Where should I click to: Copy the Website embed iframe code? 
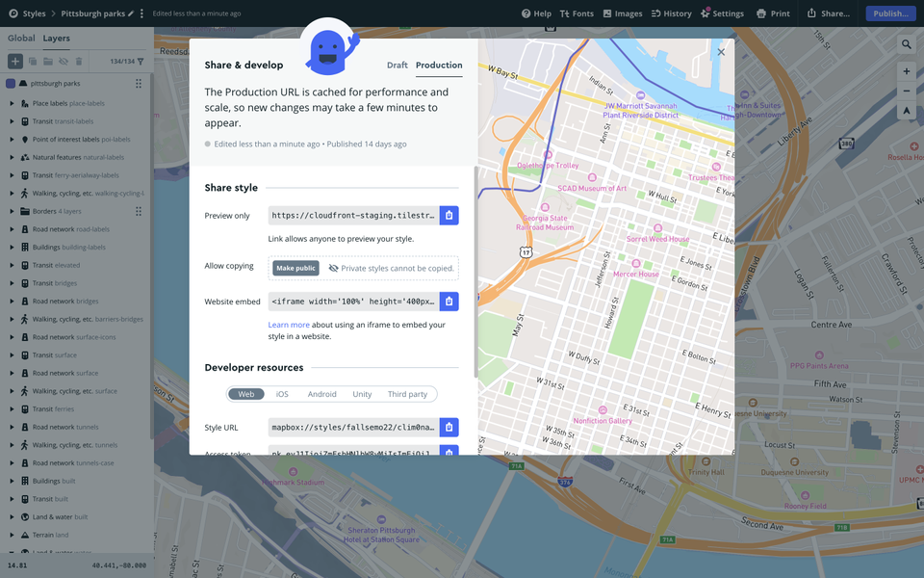(x=449, y=302)
